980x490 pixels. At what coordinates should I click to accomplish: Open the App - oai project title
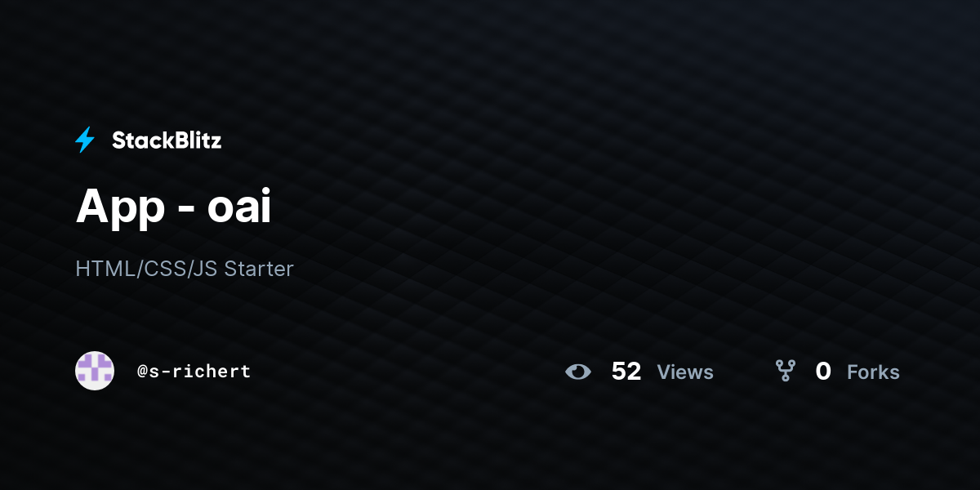[x=173, y=206]
